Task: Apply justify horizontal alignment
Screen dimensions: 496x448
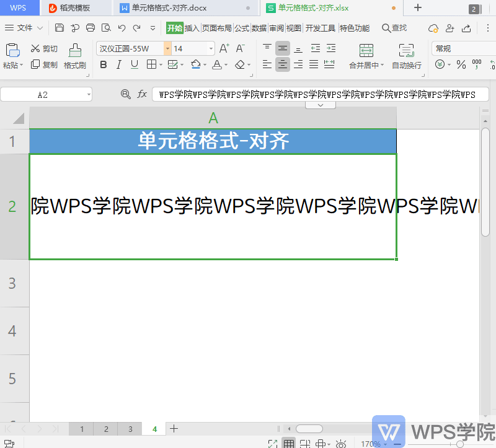Action: pos(314,64)
